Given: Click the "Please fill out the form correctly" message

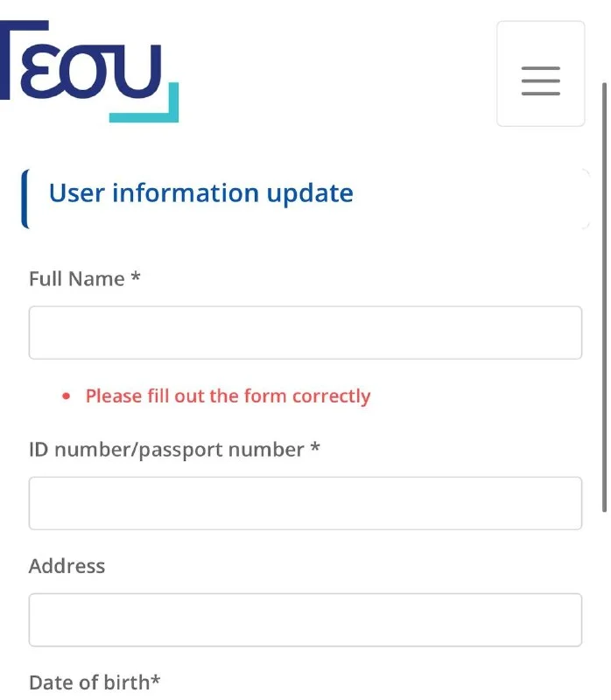Looking at the screenshot, I should 228,396.
